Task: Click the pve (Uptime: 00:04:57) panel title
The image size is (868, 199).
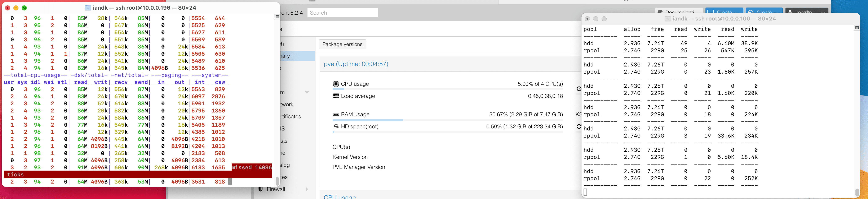Action: click(356, 64)
